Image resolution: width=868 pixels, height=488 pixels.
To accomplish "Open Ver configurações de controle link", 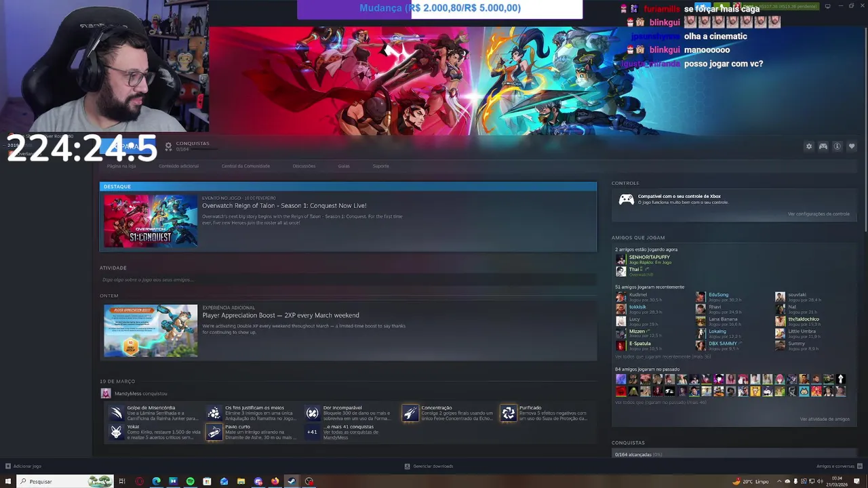I will point(818,214).
